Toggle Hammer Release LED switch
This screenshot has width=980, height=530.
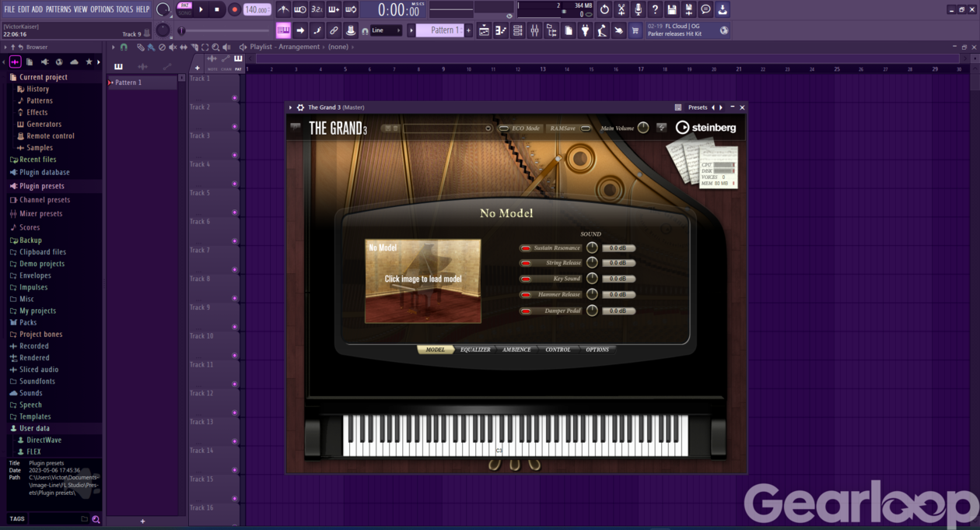tap(526, 295)
